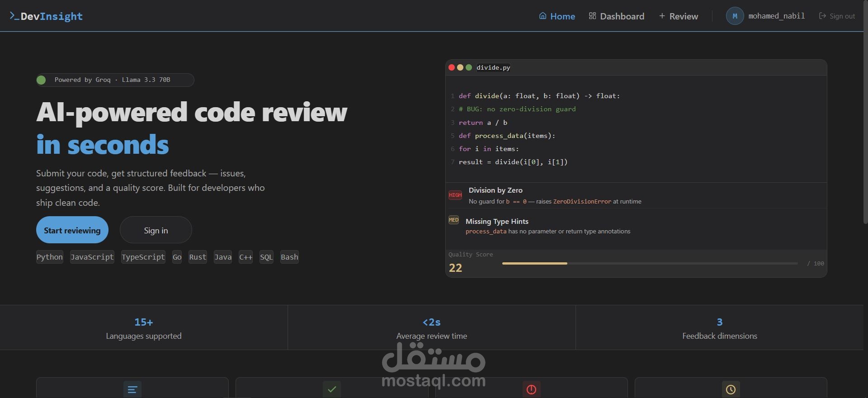This screenshot has width=868, height=398.
Task: Open the Home nav link
Action: pyautogui.click(x=557, y=16)
